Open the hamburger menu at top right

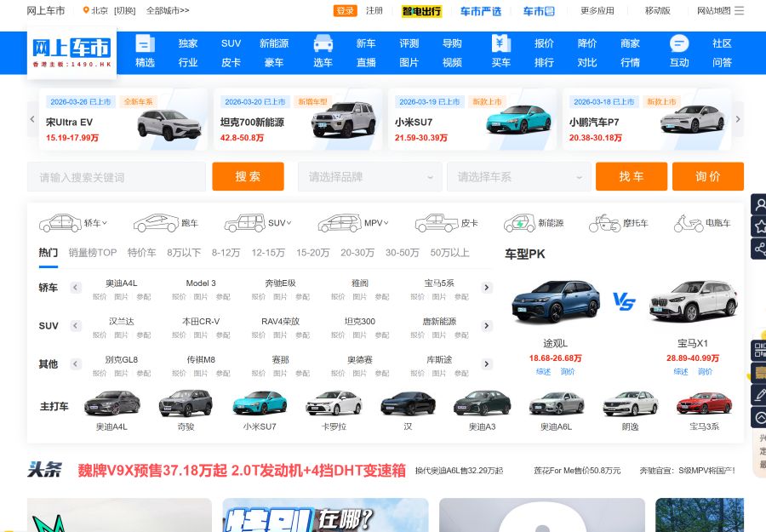(739, 10)
